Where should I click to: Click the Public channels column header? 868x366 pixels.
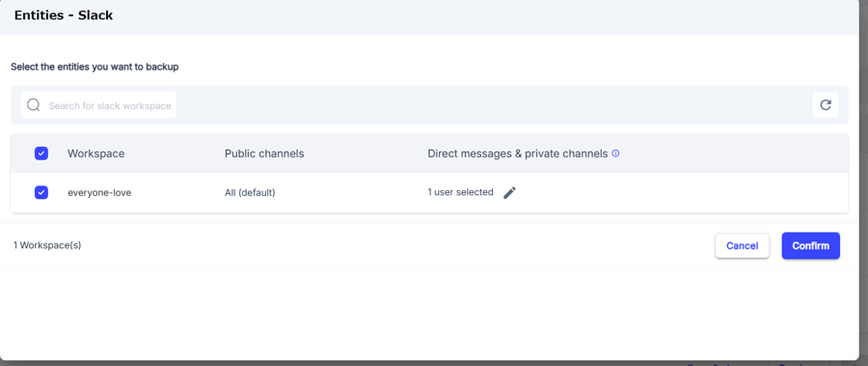pyautogui.click(x=264, y=154)
